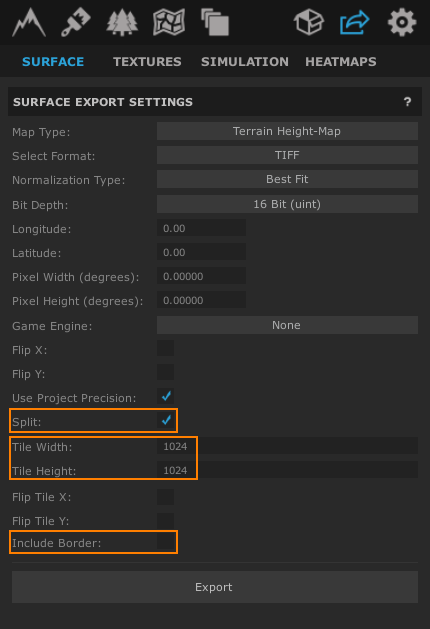Viewport: 430px width, 629px height.
Task: Toggle the Split checkbox
Action: click(166, 420)
